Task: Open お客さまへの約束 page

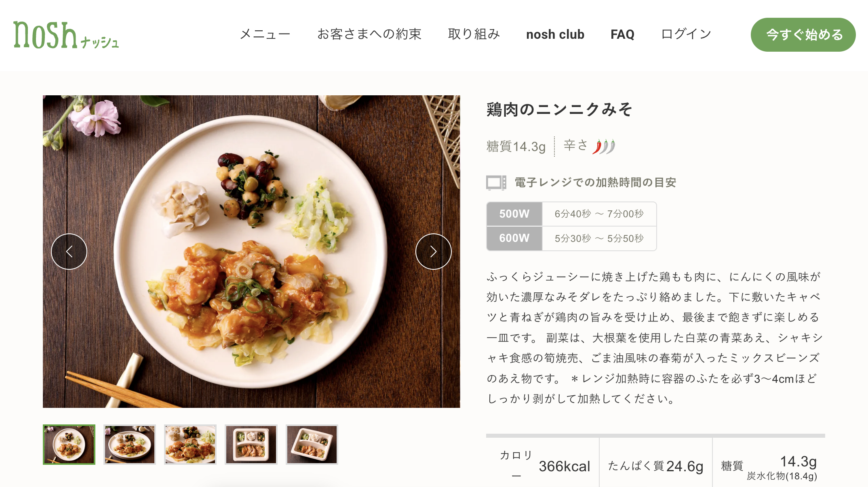Action: tap(369, 34)
